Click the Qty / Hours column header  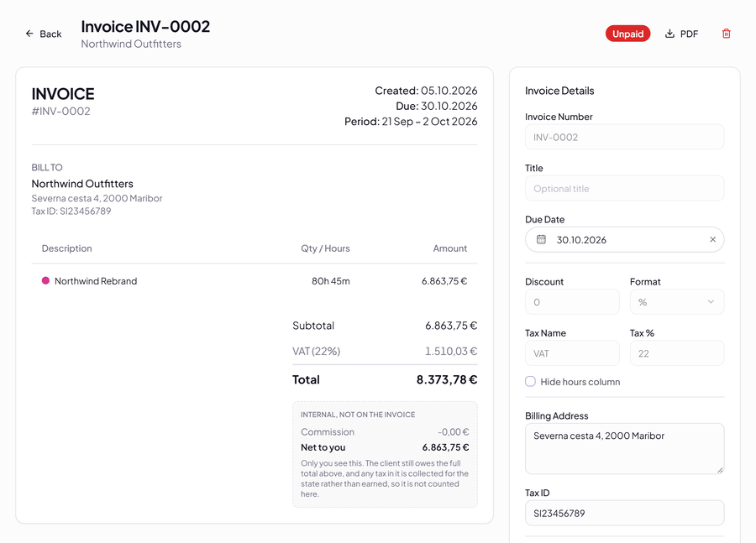tap(325, 248)
